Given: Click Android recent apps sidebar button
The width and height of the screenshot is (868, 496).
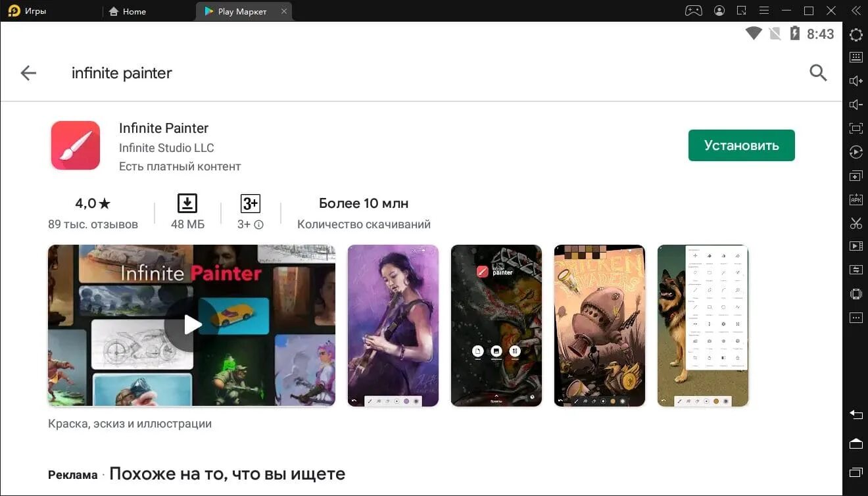Looking at the screenshot, I should 856,472.
